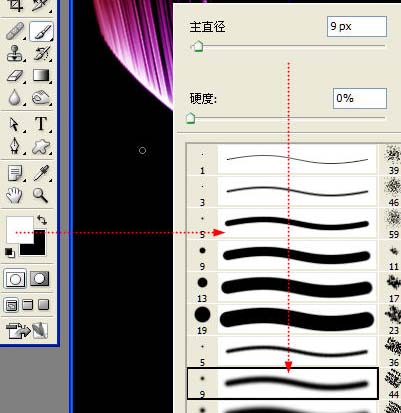Image resolution: width=401 pixels, height=413 pixels.
Task: Select the Eraser tool
Action: [x=15, y=76]
